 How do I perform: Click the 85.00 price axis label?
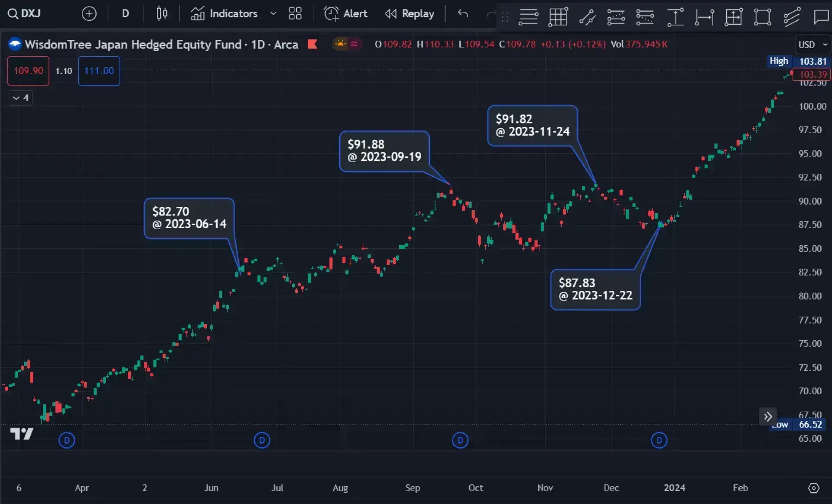[810, 249]
